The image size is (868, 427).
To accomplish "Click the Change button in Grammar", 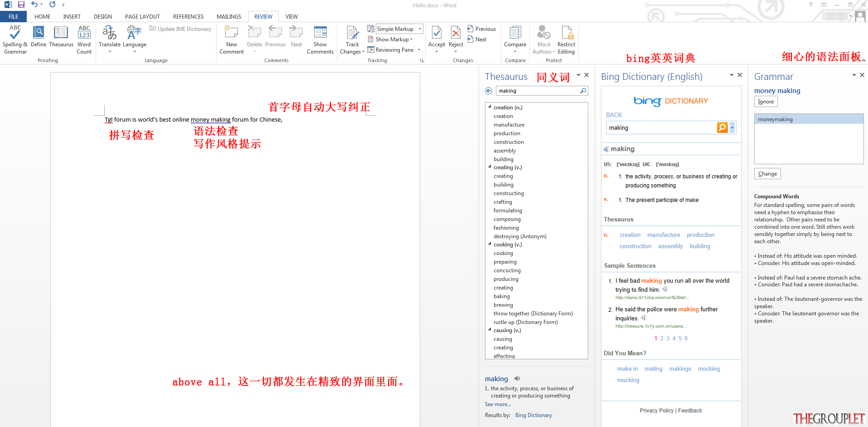I will point(767,174).
